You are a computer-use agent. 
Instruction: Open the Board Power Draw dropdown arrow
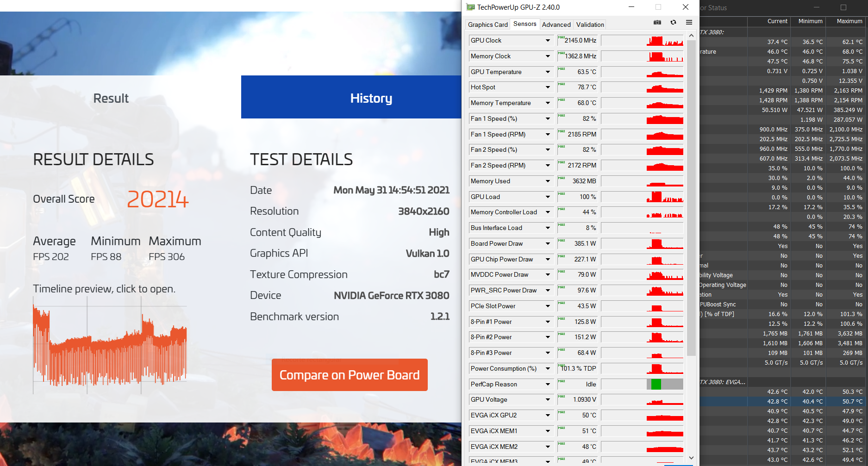pos(548,244)
